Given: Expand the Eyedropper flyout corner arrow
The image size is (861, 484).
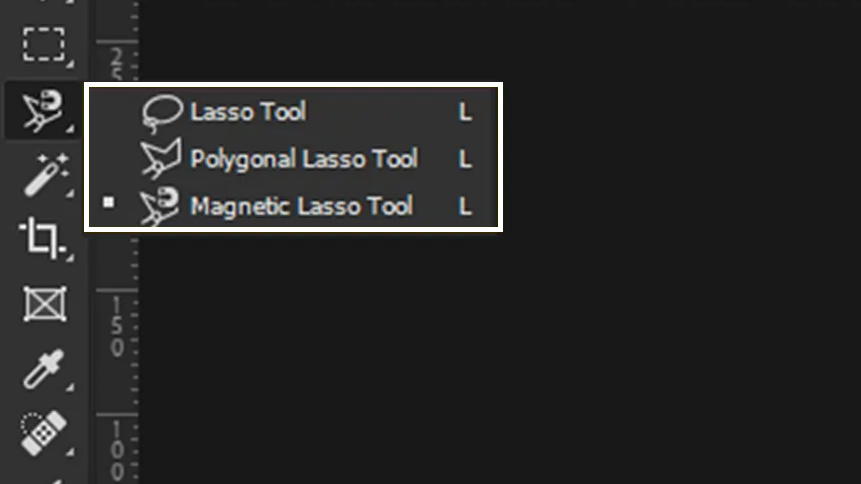Looking at the screenshot, I should point(70,387).
